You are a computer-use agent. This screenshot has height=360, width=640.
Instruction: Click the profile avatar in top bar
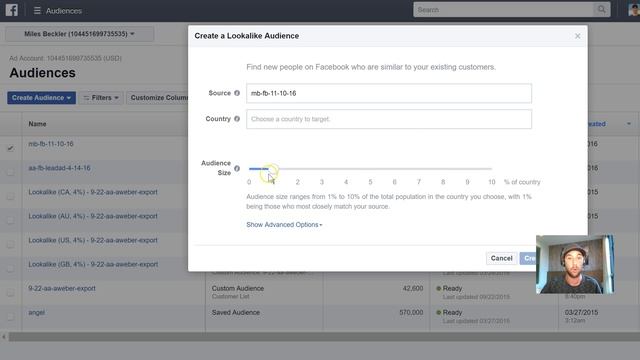634,9
